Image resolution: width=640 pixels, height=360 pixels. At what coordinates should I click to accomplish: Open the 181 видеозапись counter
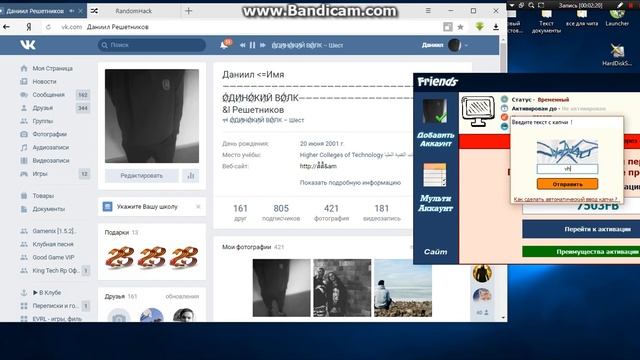click(x=382, y=213)
